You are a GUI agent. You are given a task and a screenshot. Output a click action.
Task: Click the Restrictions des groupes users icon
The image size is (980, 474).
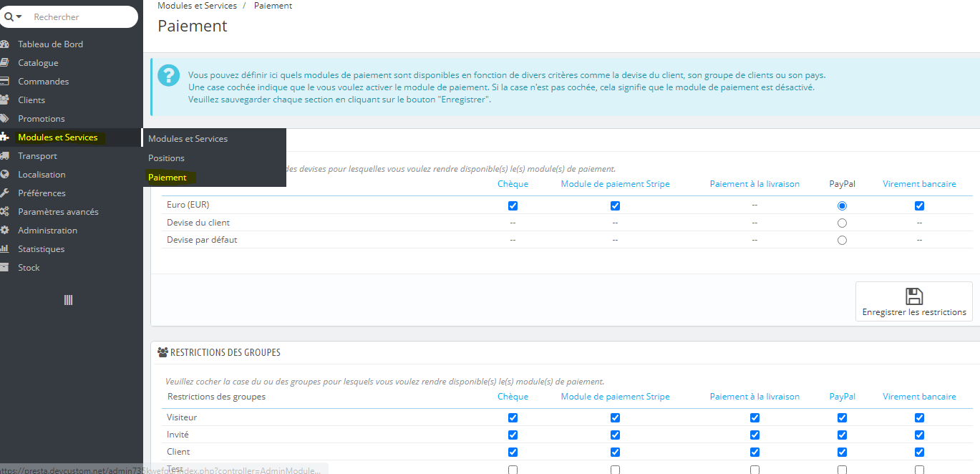coord(162,352)
